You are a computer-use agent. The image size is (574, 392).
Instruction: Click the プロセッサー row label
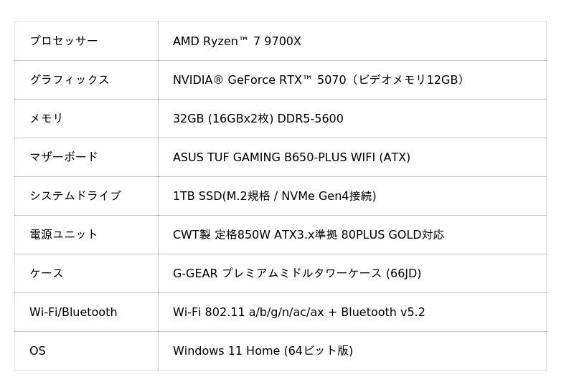click(63, 41)
